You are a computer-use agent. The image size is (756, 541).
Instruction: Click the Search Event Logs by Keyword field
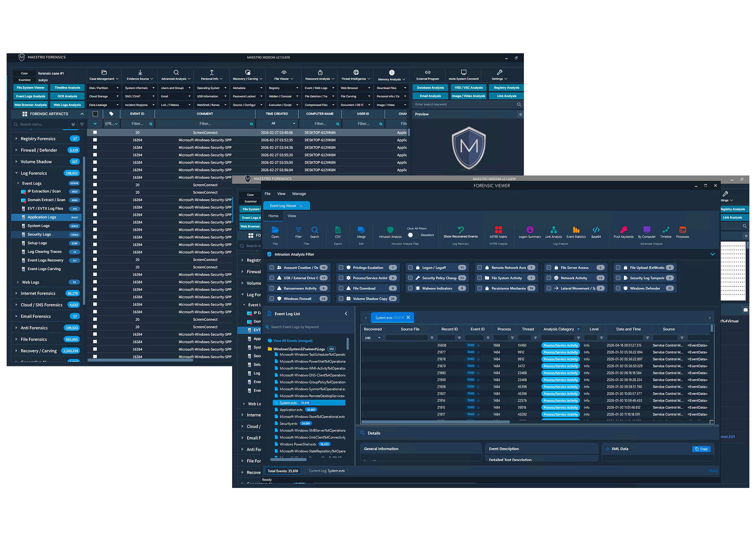309,327
